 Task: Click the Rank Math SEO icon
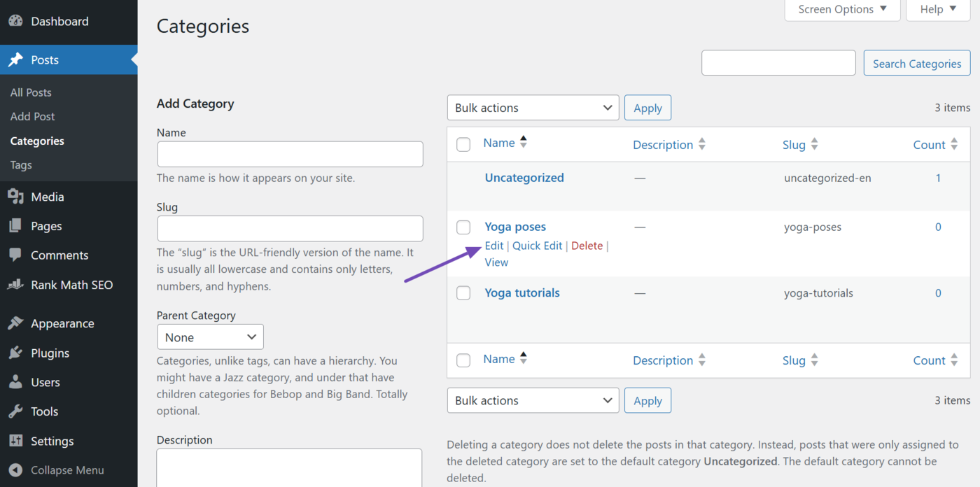[15, 284]
